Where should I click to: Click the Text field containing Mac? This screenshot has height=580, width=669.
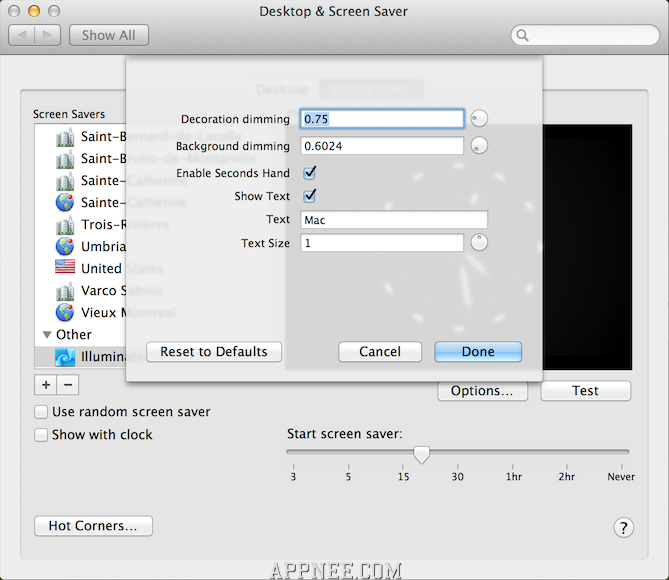(394, 220)
